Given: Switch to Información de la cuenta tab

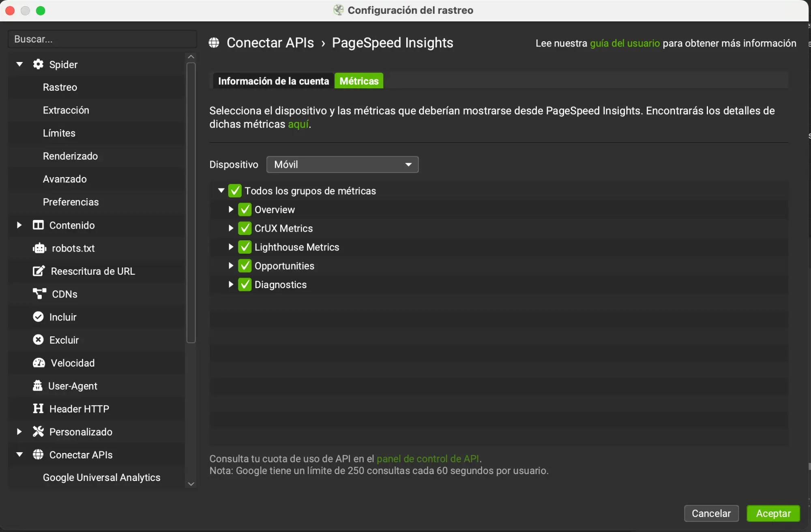Looking at the screenshot, I should pyautogui.click(x=273, y=81).
